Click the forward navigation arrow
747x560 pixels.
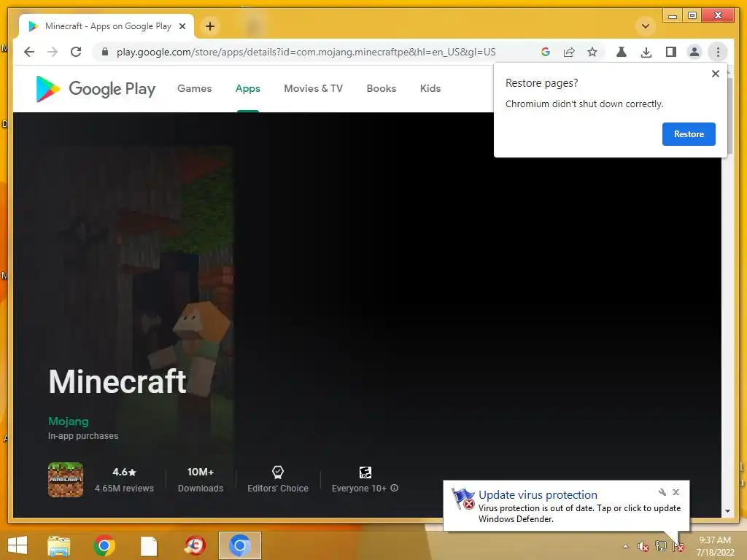pos(53,52)
